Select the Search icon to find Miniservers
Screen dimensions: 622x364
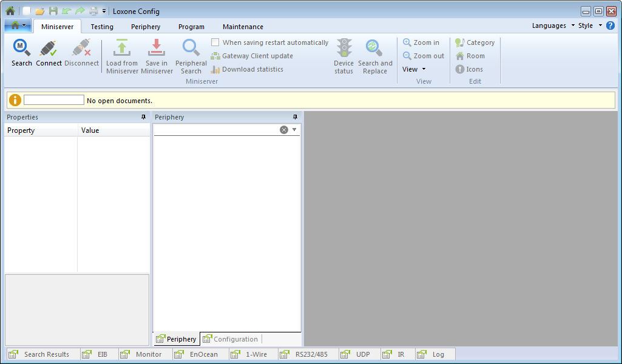(21, 52)
